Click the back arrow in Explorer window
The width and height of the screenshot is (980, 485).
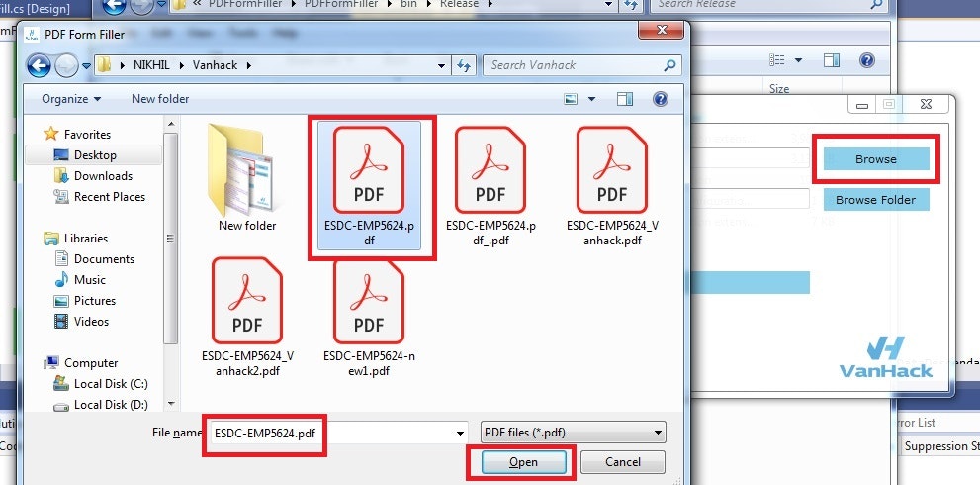[x=114, y=6]
